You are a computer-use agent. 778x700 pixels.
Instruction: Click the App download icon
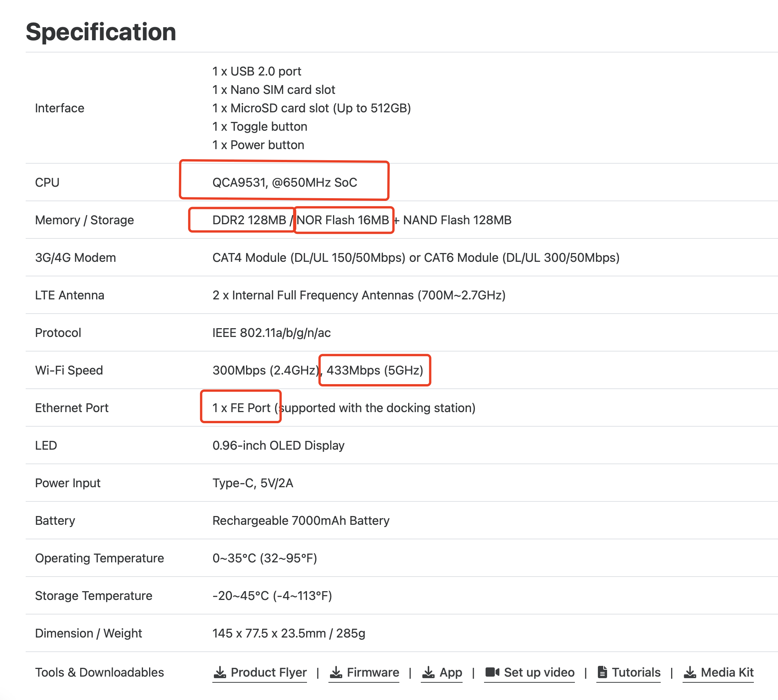click(428, 672)
